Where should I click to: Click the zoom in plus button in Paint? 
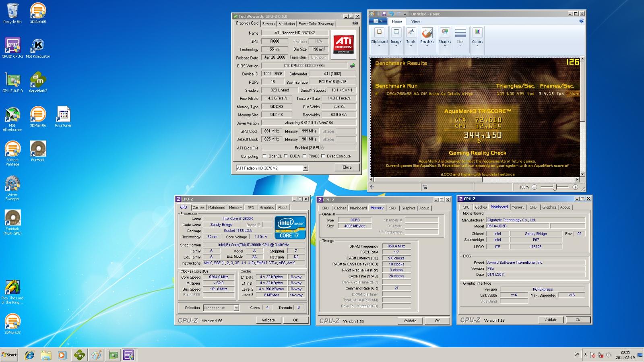[575, 187]
